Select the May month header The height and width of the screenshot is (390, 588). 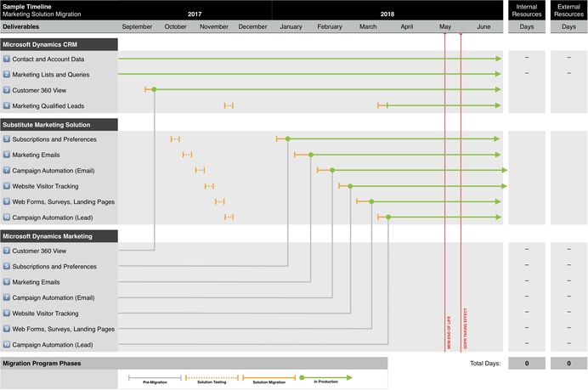pos(445,26)
